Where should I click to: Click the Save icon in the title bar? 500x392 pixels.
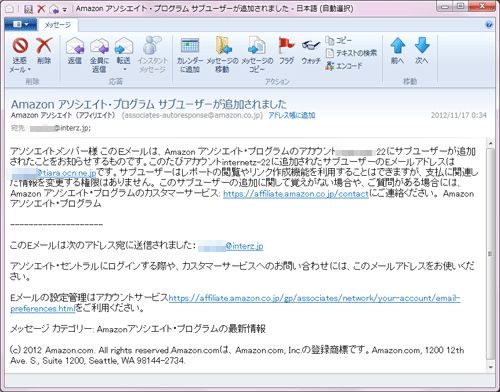(x=29, y=9)
